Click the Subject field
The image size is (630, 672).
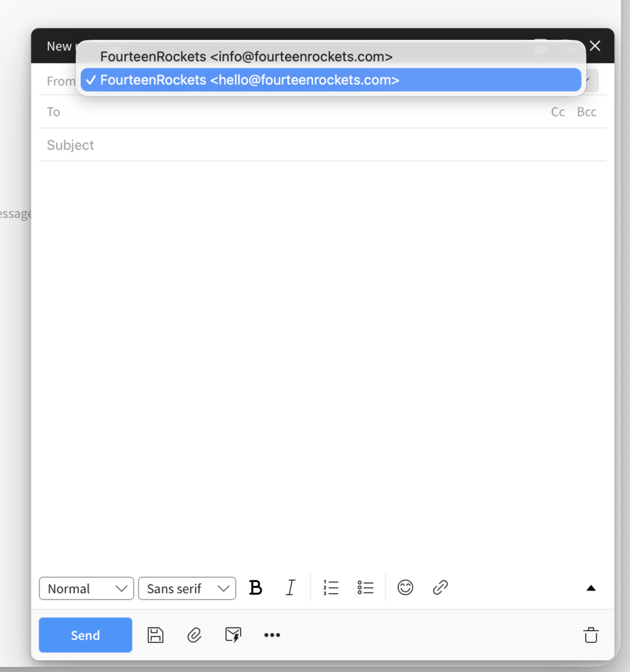(322, 145)
